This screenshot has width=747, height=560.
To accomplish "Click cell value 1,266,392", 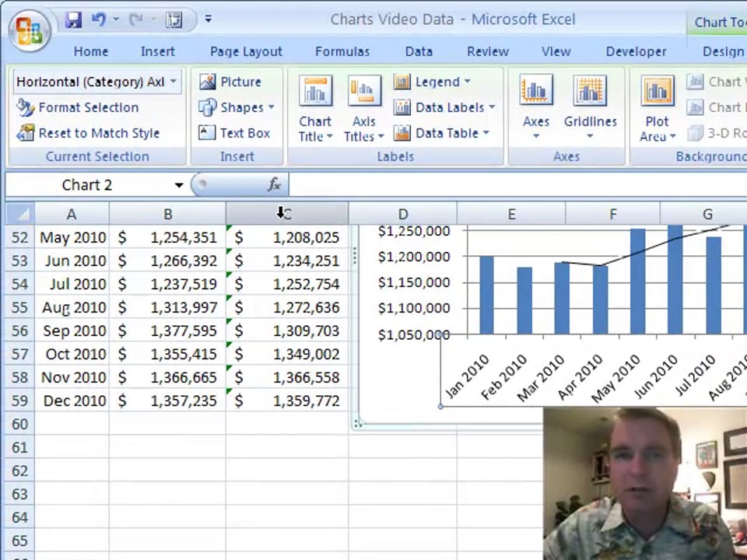I will [x=168, y=261].
